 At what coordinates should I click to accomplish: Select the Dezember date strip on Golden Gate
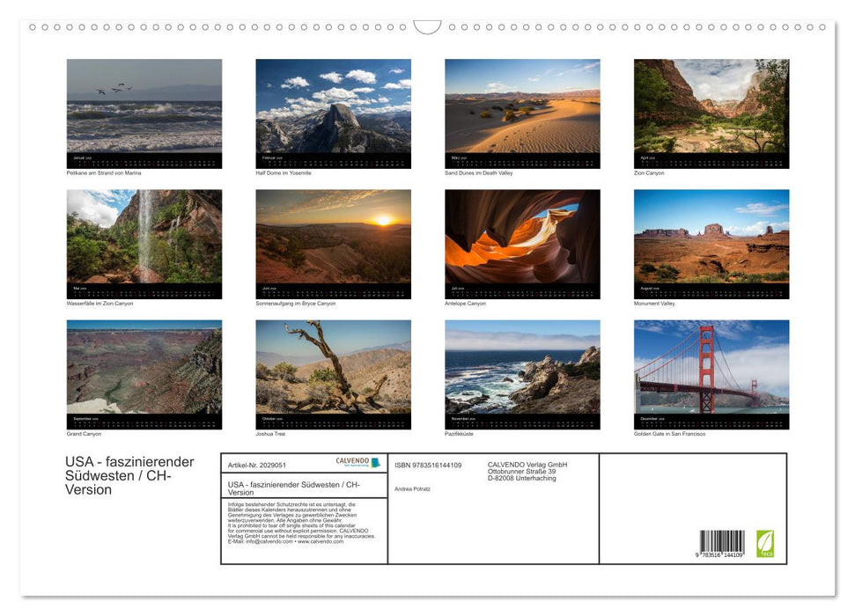711,420
